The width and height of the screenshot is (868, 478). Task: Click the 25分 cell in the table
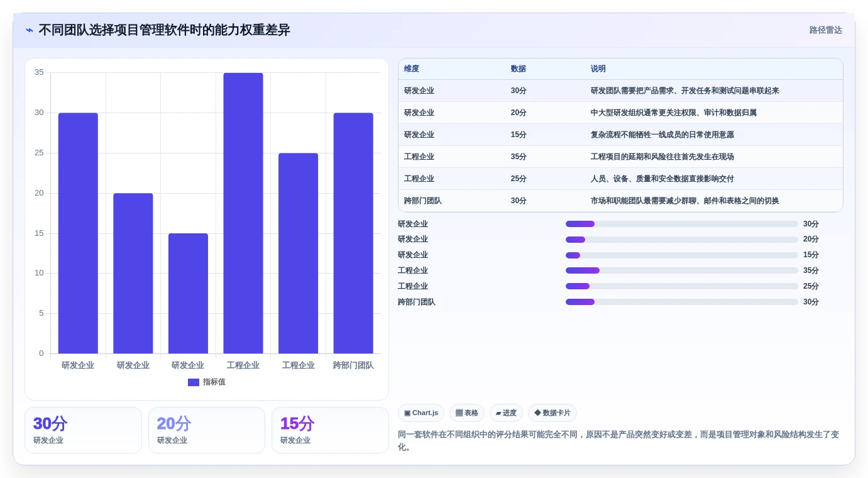pos(519,179)
